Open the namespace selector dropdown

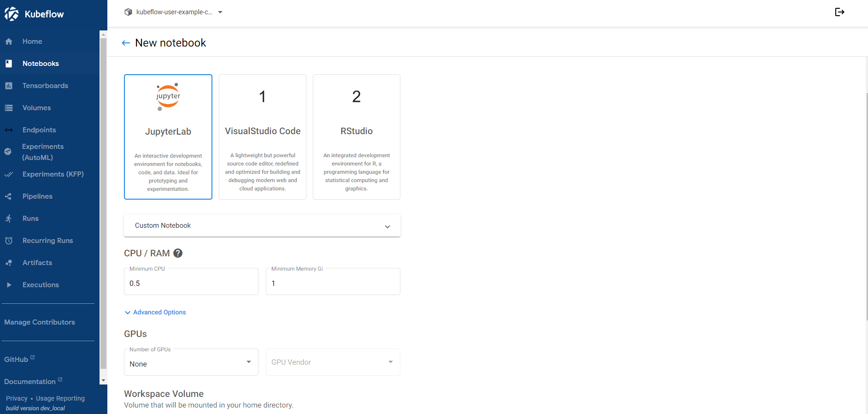click(174, 12)
